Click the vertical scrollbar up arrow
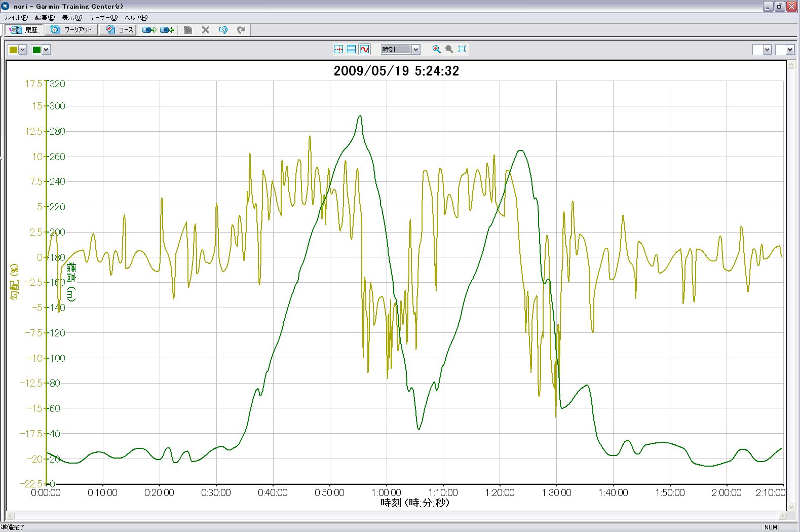800x532 pixels. click(791, 65)
